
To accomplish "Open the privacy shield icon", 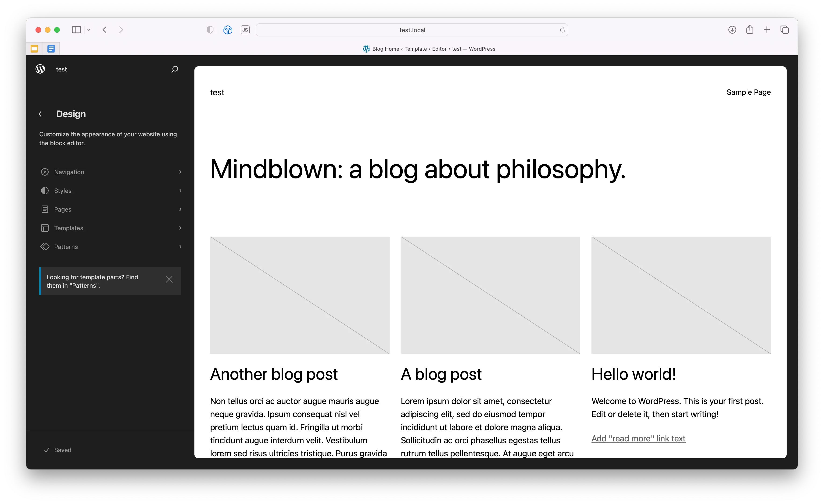I will point(210,30).
